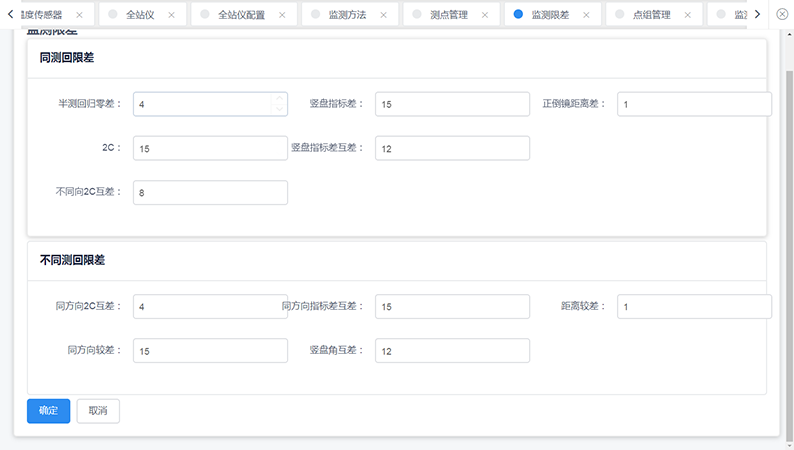Switch to the 点组管理 tab
794x450 pixels.
pos(651,15)
